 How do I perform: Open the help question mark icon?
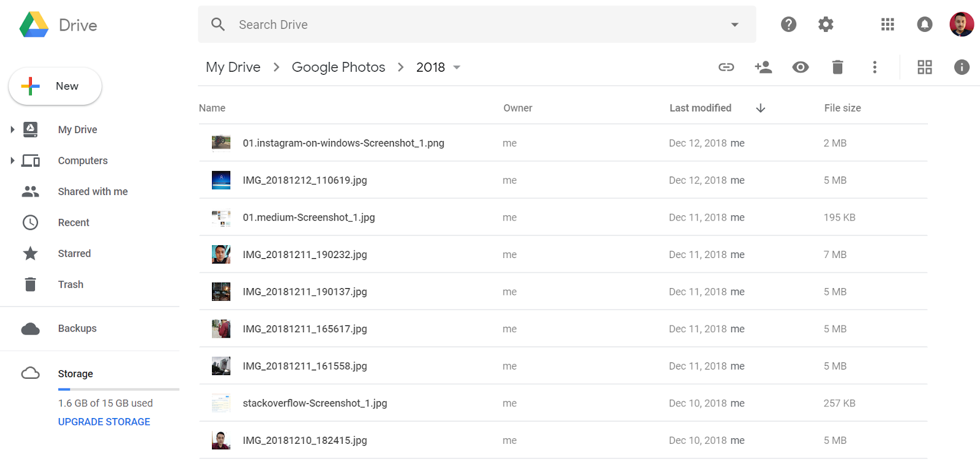click(788, 25)
